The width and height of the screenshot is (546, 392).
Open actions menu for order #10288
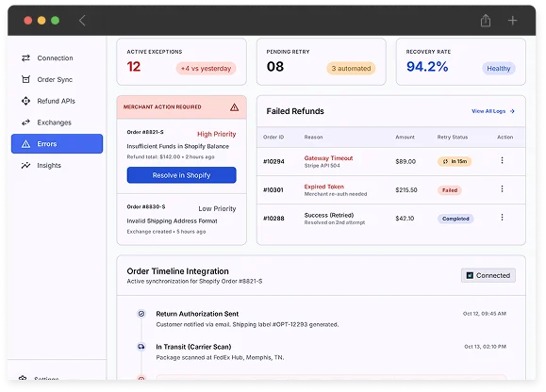click(502, 218)
